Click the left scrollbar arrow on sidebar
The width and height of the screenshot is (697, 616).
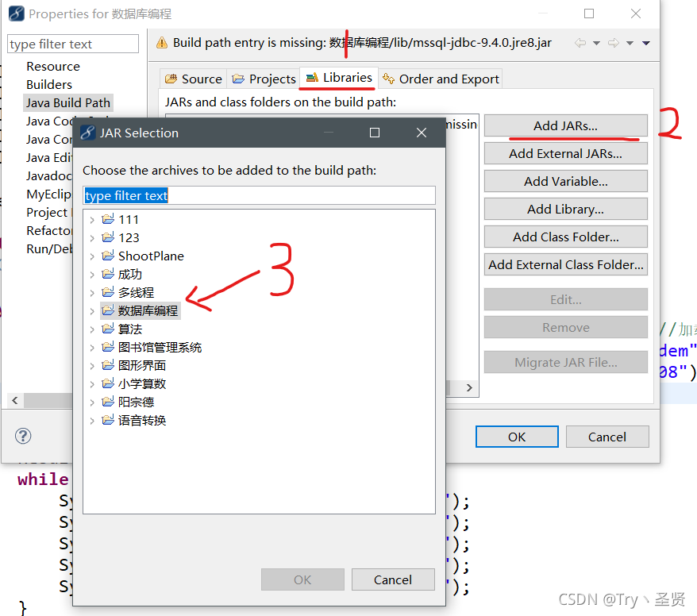coord(13,401)
